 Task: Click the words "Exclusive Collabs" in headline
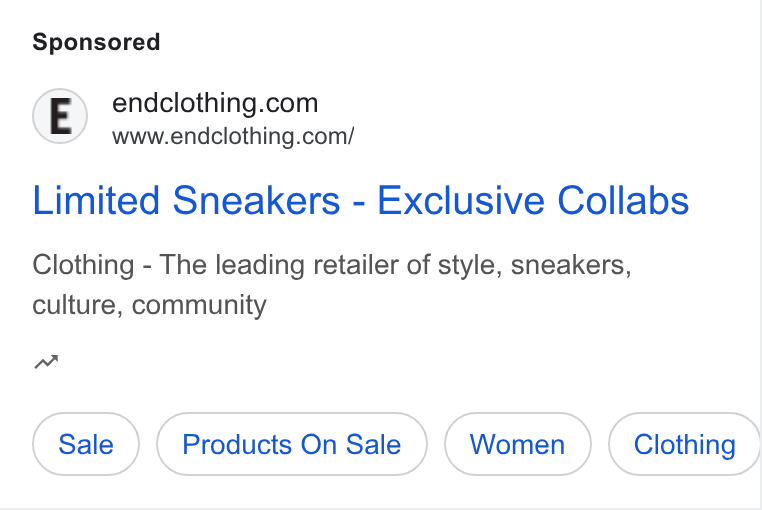coord(533,200)
